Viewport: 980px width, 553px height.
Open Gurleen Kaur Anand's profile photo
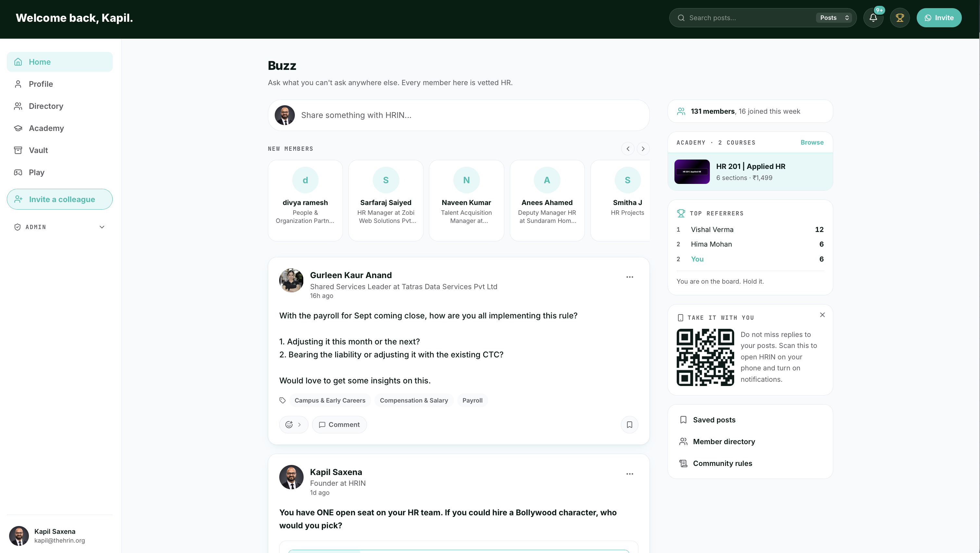click(291, 280)
